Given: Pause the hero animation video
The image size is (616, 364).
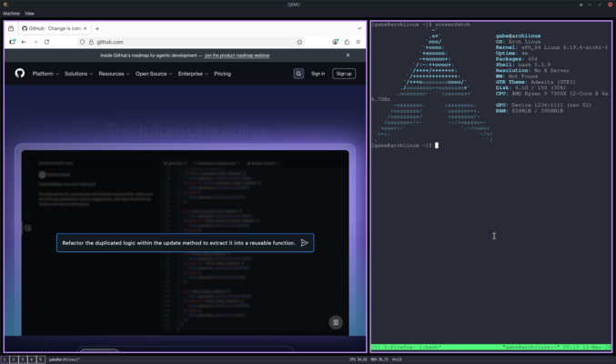Looking at the screenshot, I should 336,322.
